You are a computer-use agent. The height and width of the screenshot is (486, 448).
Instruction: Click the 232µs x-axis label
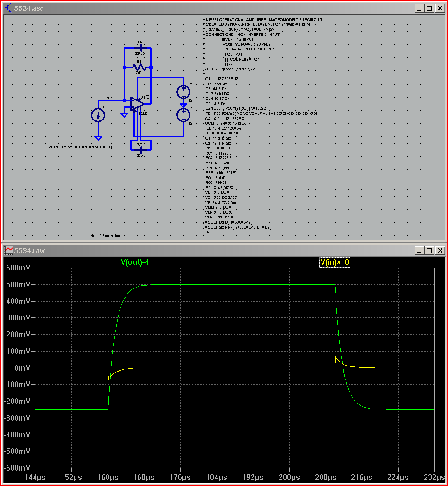coord(434,478)
